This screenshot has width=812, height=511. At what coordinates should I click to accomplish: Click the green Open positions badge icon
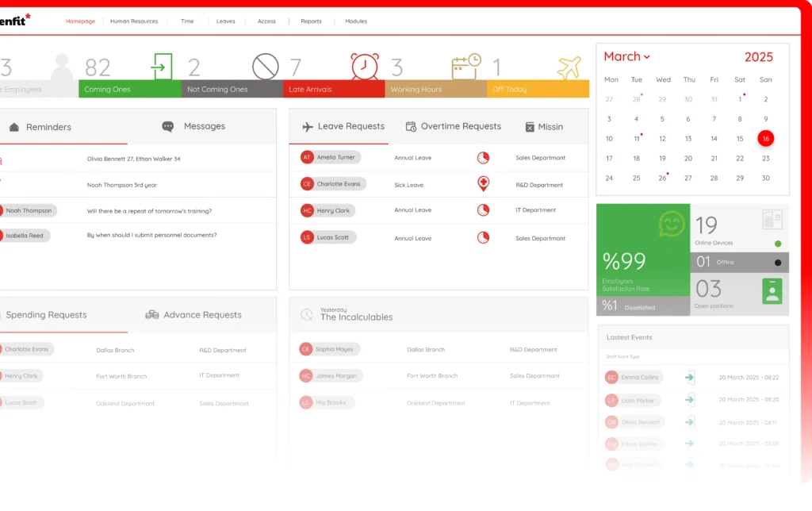(772, 290)
